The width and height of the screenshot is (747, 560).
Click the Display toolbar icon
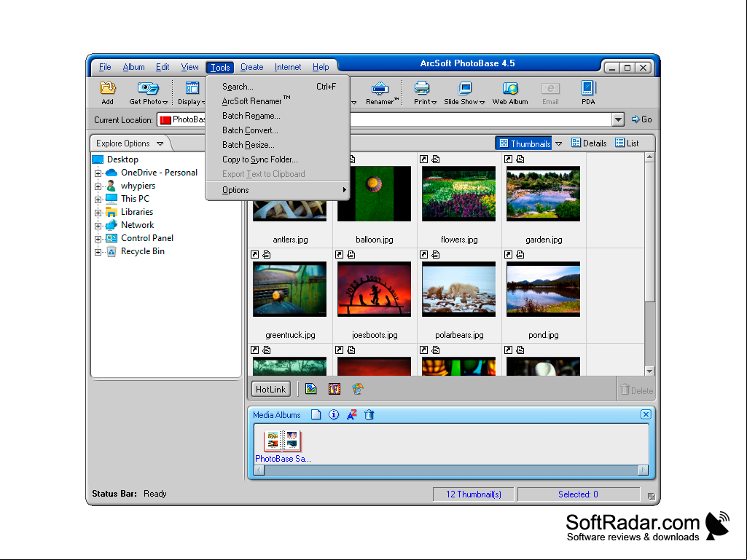coord(192,88)
